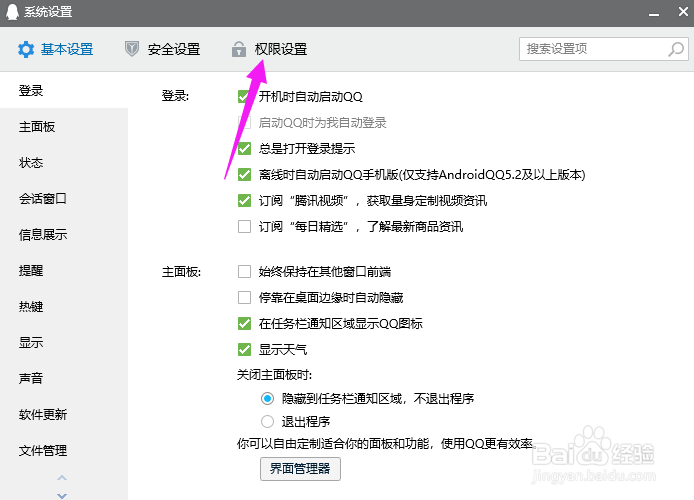Image resolution: width=694 pixels, height=500 pixels.
Task: Open 信息展示 settings in sidebar
Action: point(64,234)
